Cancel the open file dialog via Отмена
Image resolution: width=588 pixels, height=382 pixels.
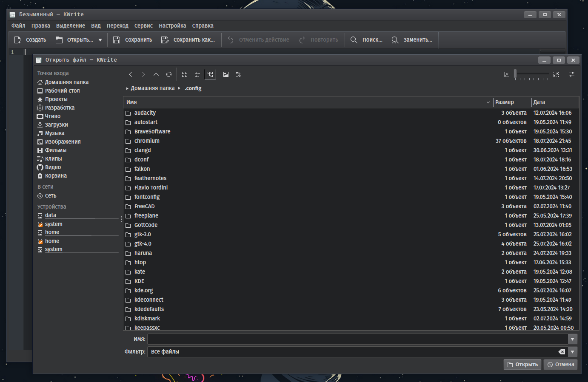(x=560, y=364)
